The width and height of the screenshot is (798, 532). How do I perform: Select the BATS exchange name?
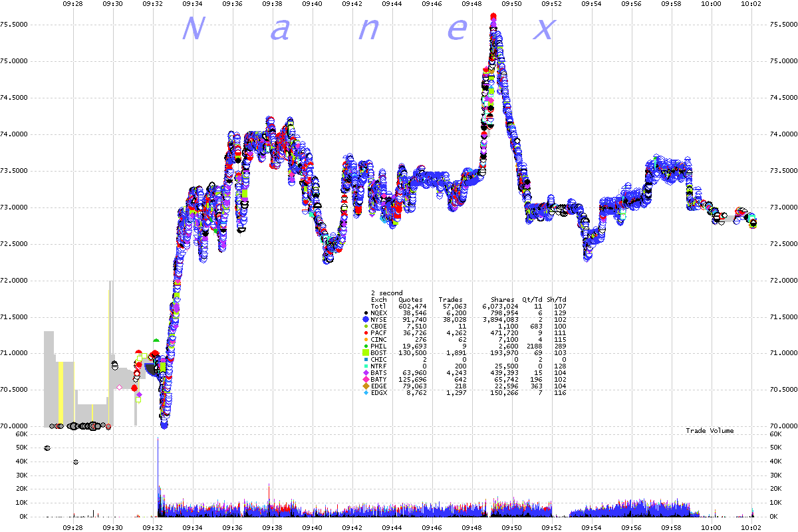click(378, 373)
